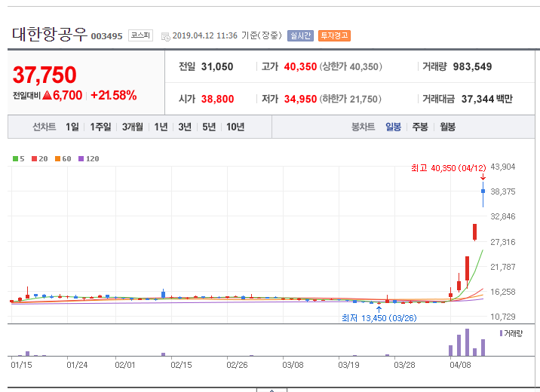Show the 5년 line chart
Screen dimensions: 540x392
pyautogui.click(x=209, y=127)
